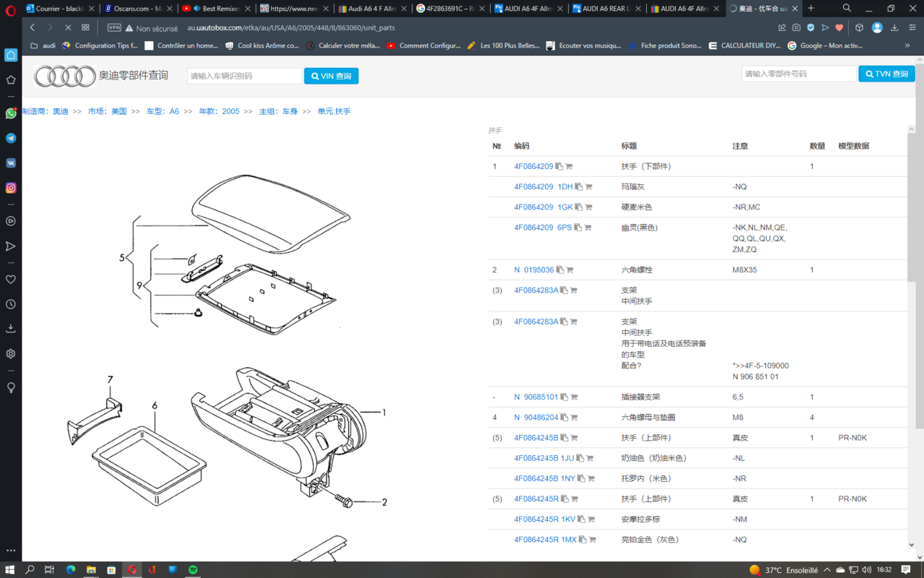Show hidden system tray icons
The image size is (924, 578).
tap(827, 570)
